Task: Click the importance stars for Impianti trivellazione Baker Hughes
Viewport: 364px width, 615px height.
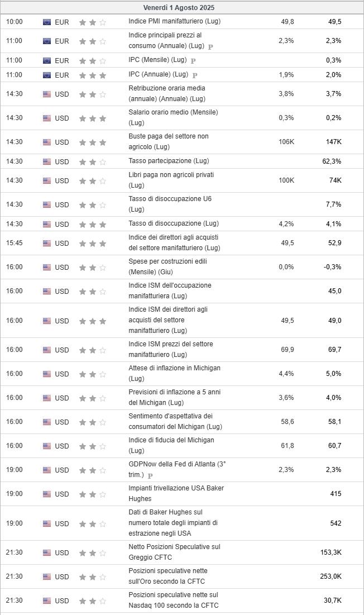Action: click(93, 494)
